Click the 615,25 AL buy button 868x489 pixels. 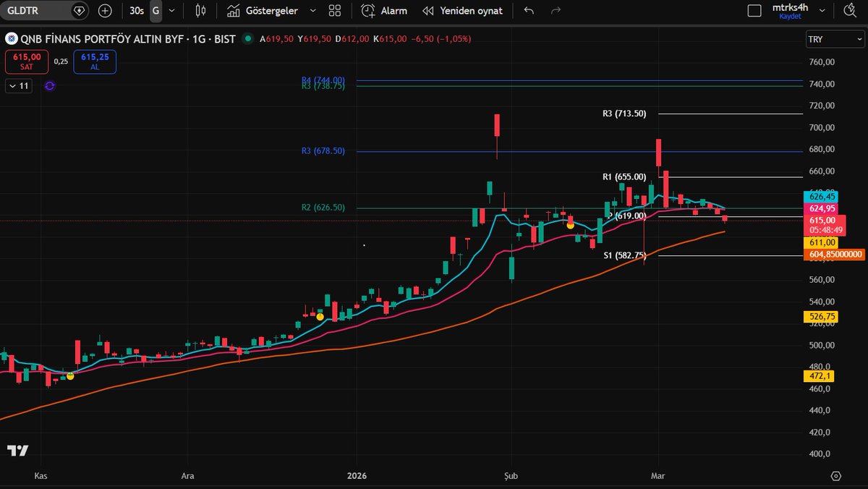[95, 61]
